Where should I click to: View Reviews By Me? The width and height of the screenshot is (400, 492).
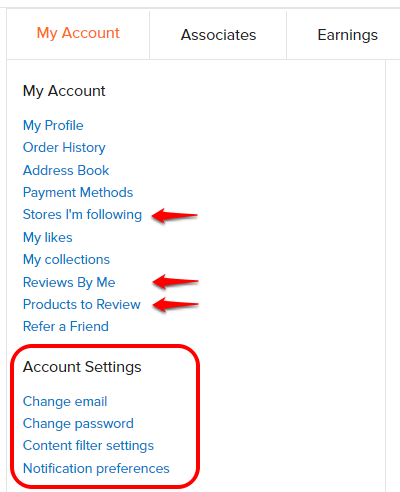(x=69, y=282)
